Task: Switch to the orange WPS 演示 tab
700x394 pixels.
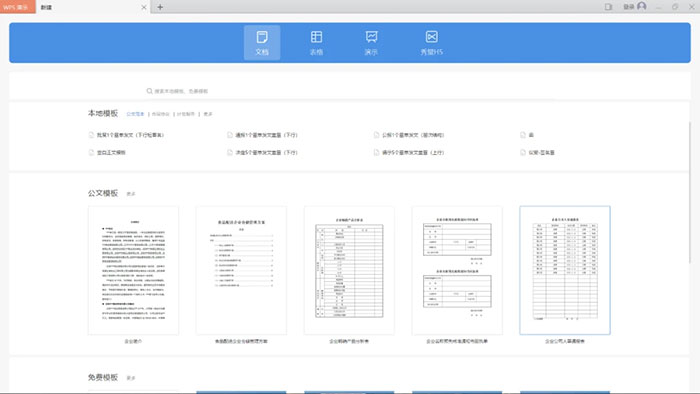Action: point(17,7)
